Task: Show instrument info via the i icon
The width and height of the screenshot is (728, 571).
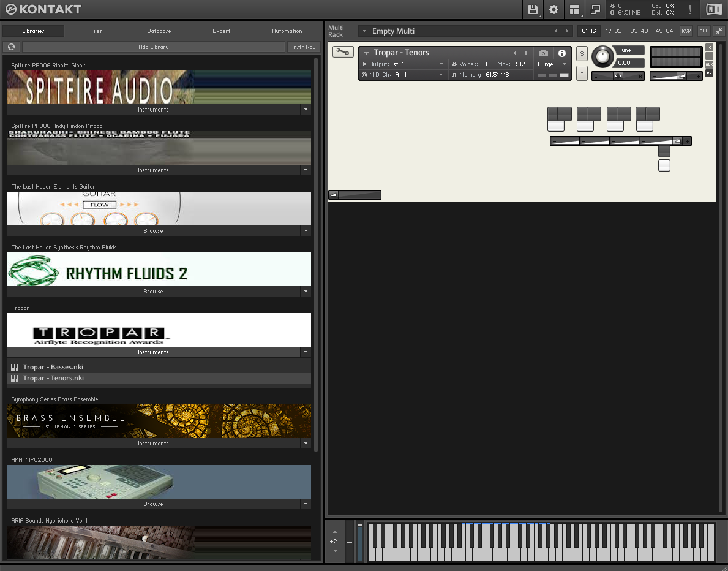Action: [x=562, y=53]
